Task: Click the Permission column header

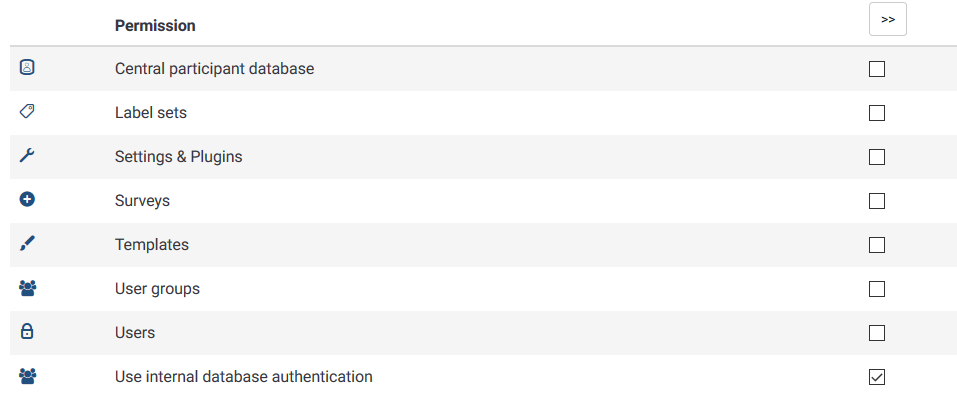Action: click(x=155, y=26)
